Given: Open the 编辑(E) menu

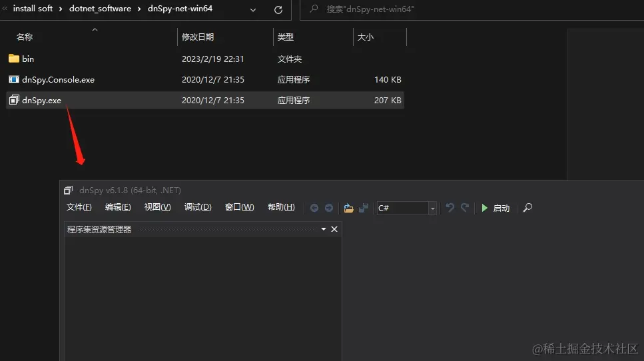Looking at the screenshot, I should point(118,207).
